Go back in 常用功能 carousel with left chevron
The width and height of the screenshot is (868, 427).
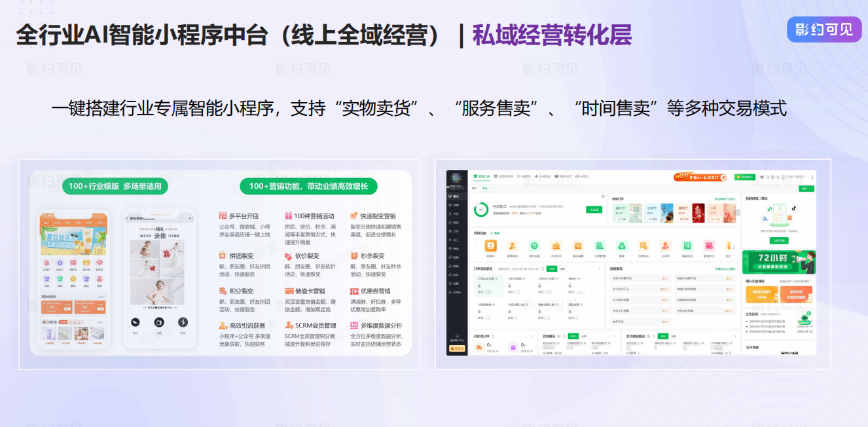[476, 247]
